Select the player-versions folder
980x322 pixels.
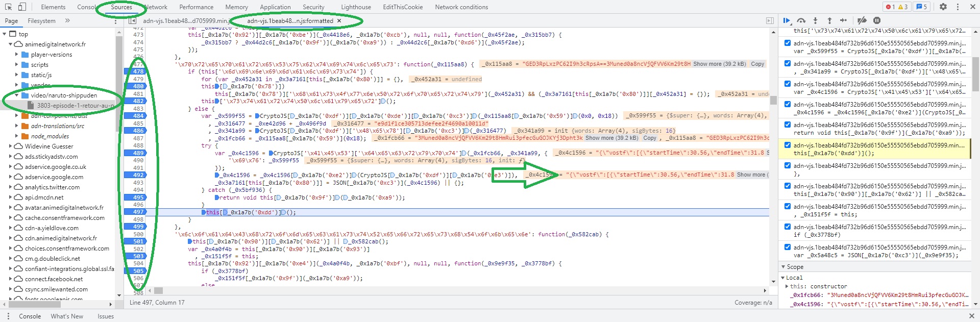(52, 55)
